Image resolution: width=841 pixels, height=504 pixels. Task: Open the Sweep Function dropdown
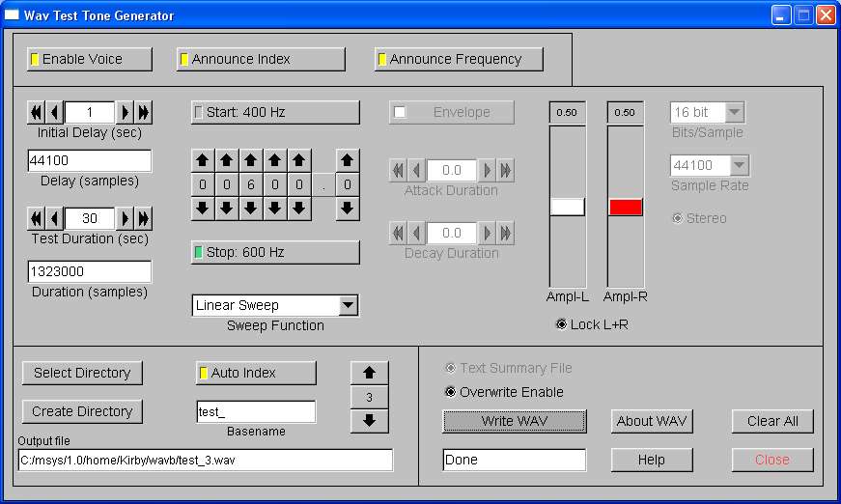click(x=349, y=306)
